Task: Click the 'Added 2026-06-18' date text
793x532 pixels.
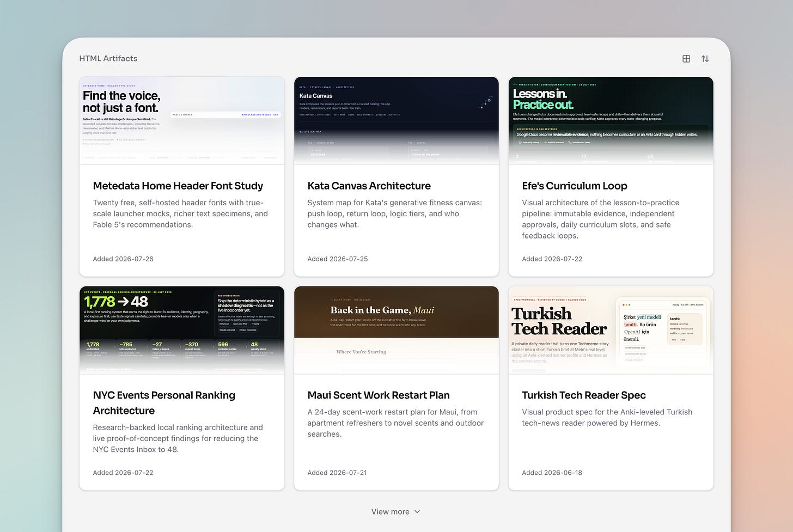Action: point(552,473)
